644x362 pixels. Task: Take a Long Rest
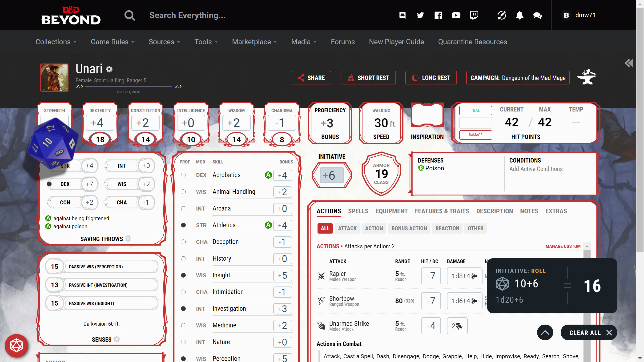(x=431, y=78)
